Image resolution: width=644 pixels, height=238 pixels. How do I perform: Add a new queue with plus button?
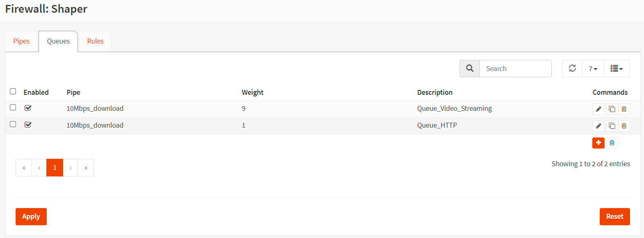coord(598,143)
